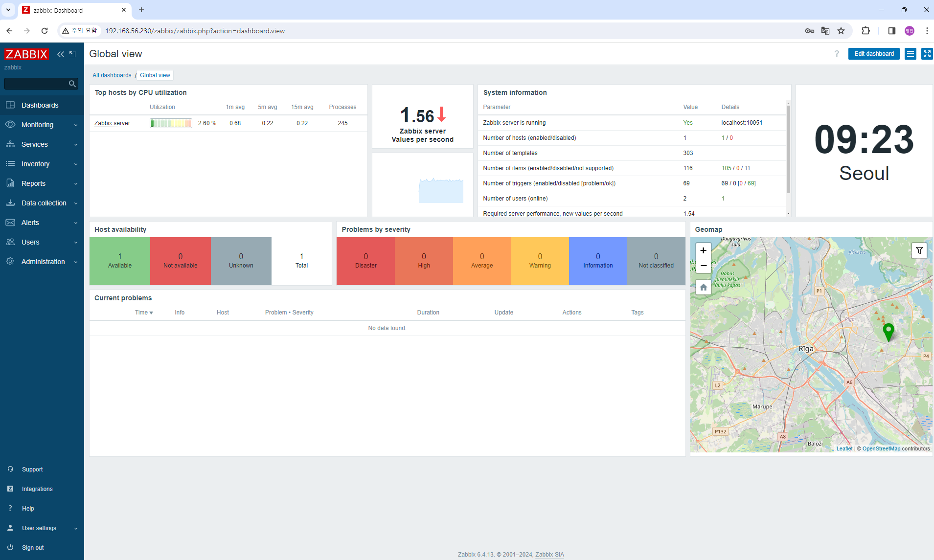Viewport: 934px width, 560px height.
Task: Open browser extensions puzzle icon
Action: [x=866, y=31]
